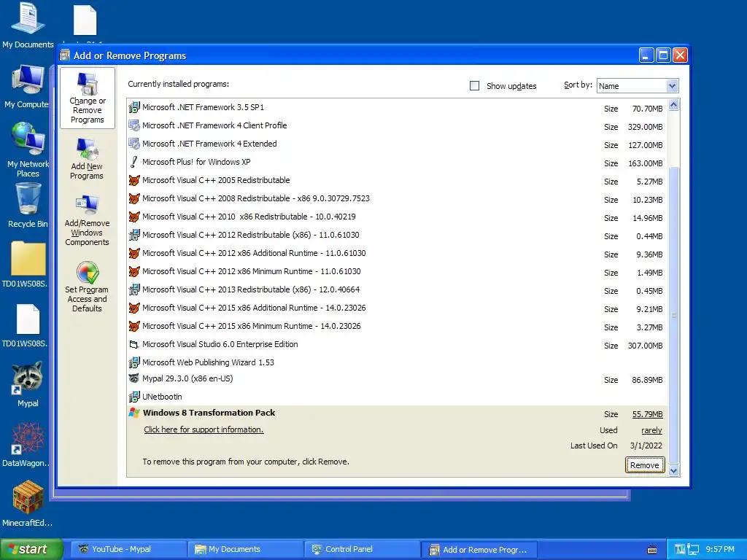Screen dimensions: 747x560
Task: Open the Start menu
Action: tap(31, 549)
